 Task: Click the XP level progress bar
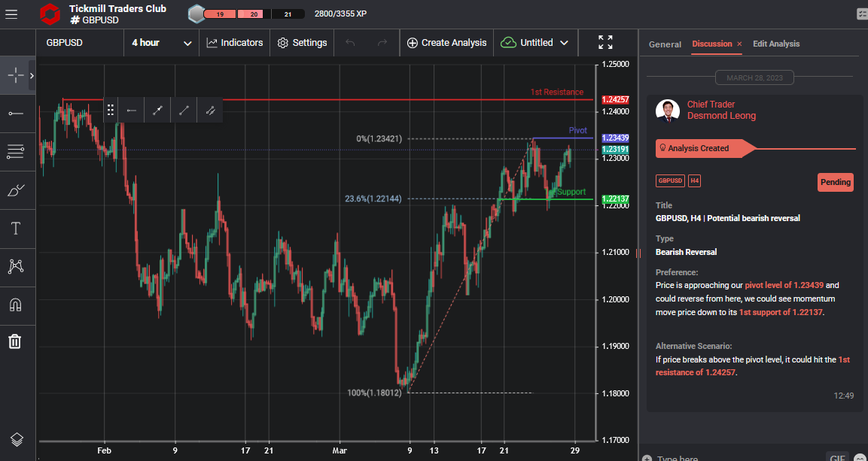point(254,14)
